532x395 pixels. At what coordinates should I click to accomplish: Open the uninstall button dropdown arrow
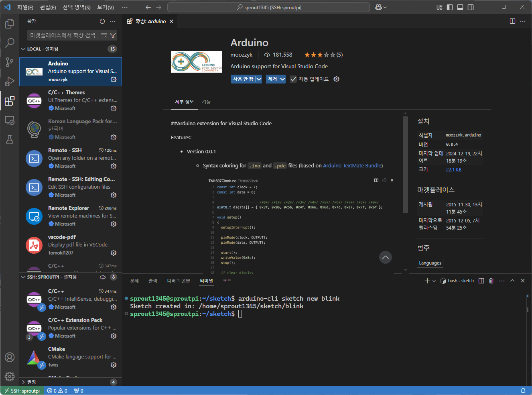coord(282,79)
